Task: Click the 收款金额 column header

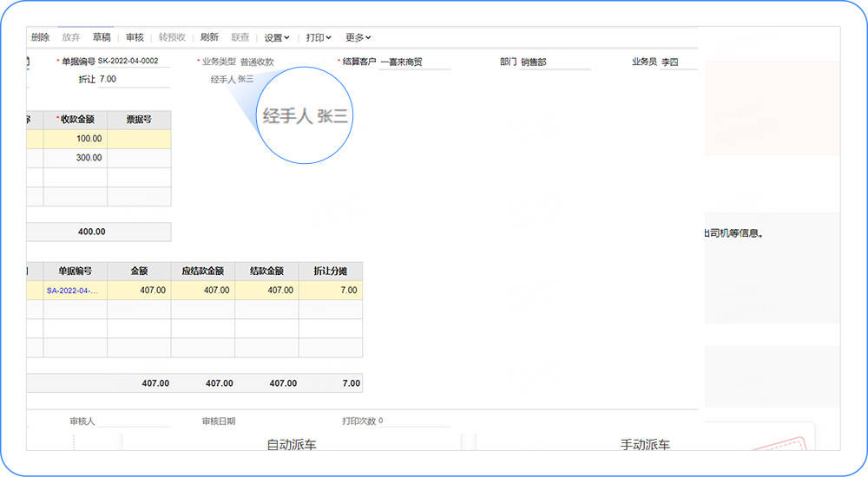Action: (76, 120)
